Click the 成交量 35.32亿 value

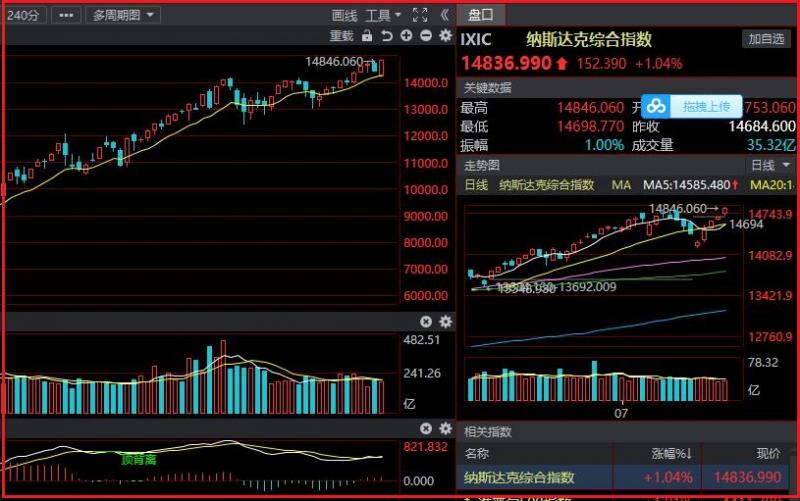click(770, 145)
